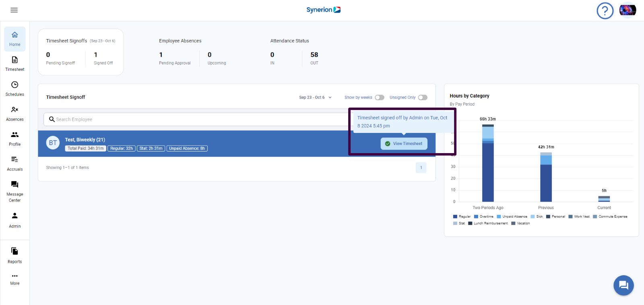Viewport: 644px width, 305px height.
Task: Click Total Paid: 34h 31m tag
Action: (86, 148)
